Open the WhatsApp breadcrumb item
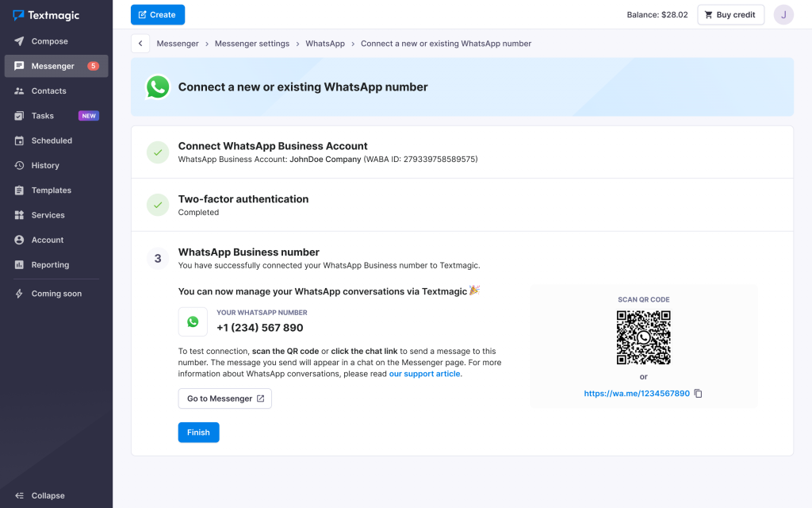This screenshot has height=508, width=812. [325, 43]
